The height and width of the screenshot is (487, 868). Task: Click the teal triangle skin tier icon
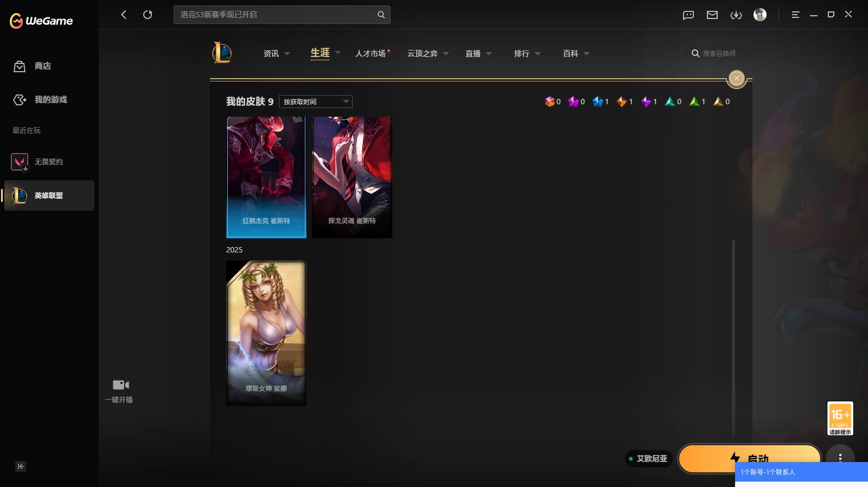[670, 102]
